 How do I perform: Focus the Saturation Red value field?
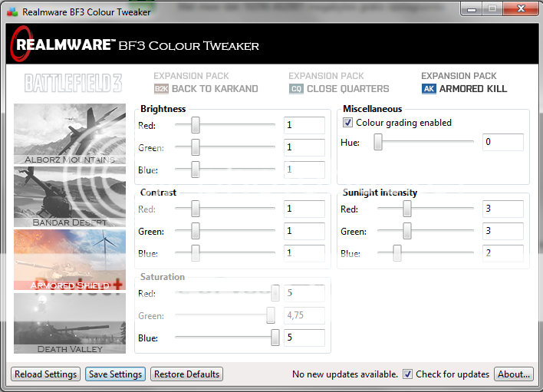304,293
